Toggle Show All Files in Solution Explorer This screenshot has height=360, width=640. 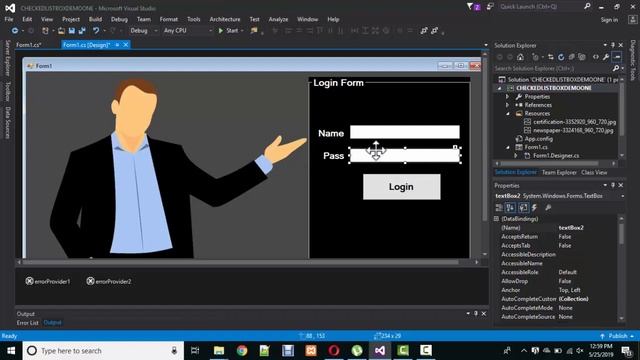coord(582,57)
